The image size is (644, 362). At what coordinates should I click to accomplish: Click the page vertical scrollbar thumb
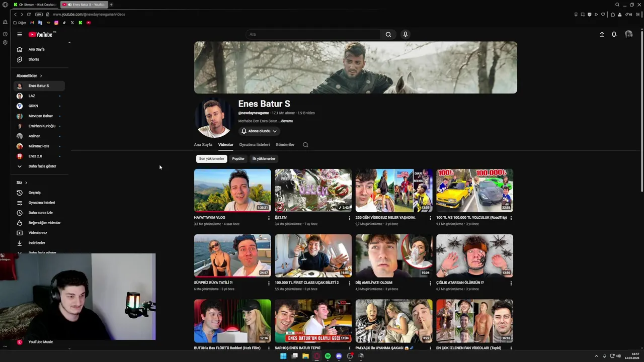[x=641, y=111]
